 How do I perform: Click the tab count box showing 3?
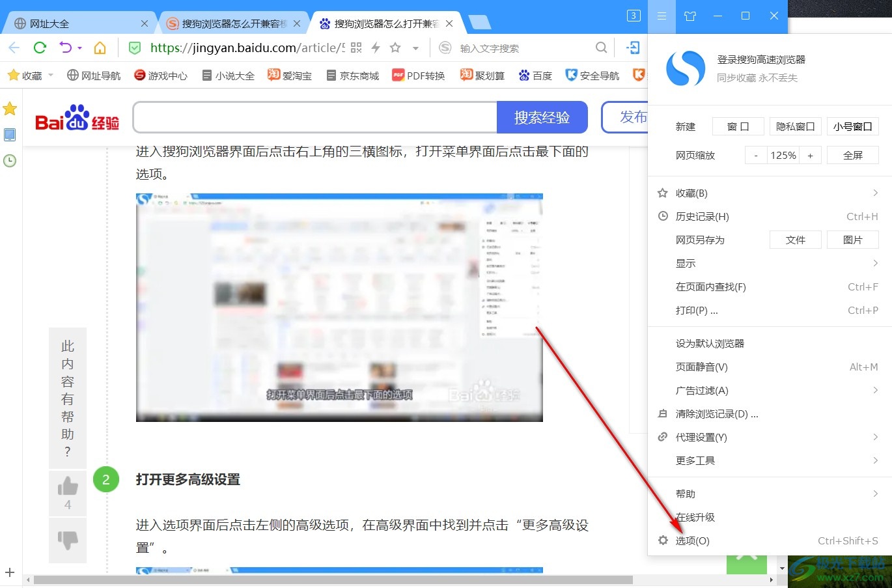(x=634, y=16)
